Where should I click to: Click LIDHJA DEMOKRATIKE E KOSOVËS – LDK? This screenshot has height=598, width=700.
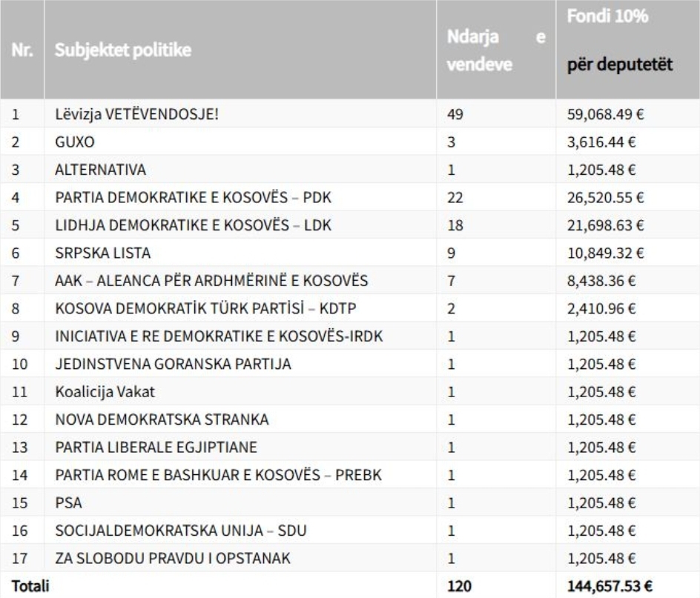point(193,225)
